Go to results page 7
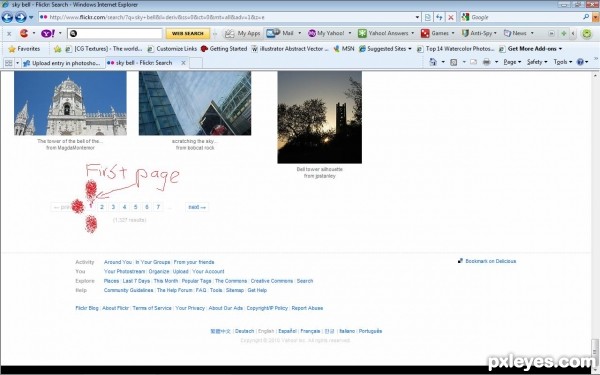The image size is (600, 375). (x=158, y=207)
